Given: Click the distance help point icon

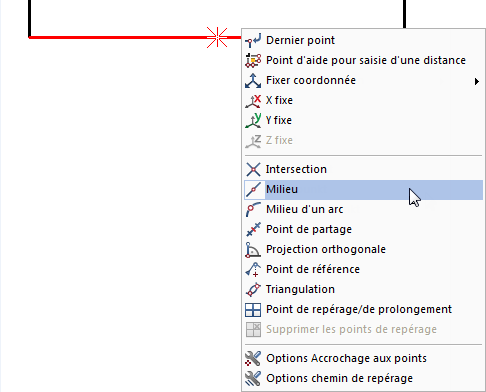Looking at the screenshot, I should (x=253, y=60).
